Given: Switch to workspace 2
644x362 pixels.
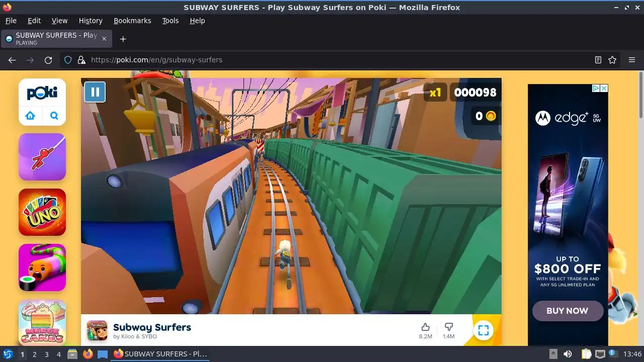Looking at the screenshot, I should point(34,354).
